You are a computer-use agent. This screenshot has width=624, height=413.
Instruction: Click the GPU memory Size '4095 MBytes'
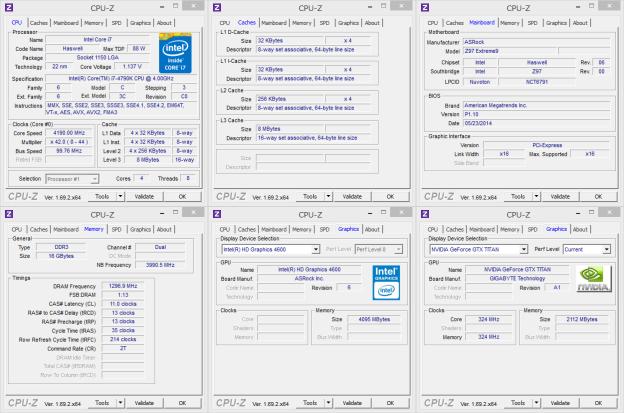(374, 319)
